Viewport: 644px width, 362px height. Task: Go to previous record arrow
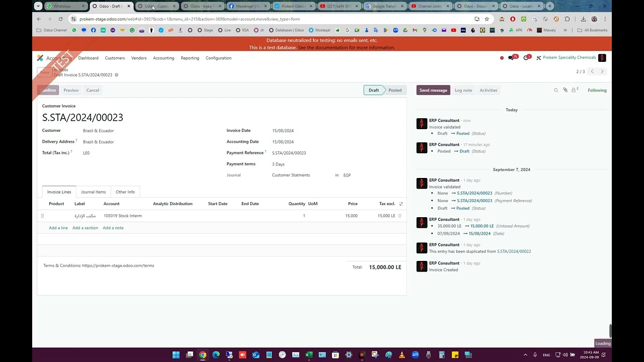coord(592,71)
